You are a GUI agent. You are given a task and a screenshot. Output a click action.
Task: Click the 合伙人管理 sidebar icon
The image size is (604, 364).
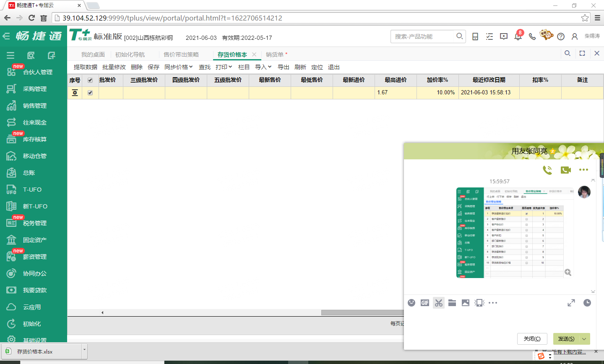pyautogui.click(x=11, y=72)
